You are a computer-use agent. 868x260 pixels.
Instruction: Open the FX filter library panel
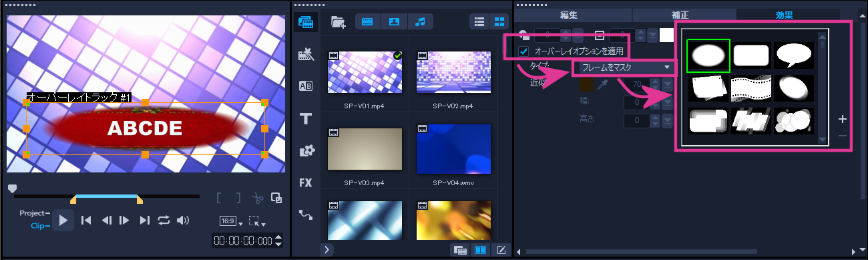pyautogui.click(x=306, y=182)
